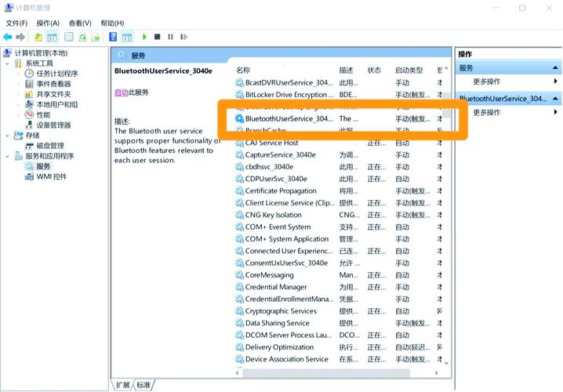The image size is (563, 392).
Task: Go back with the left arrow icon
Action: pos(8,37)
